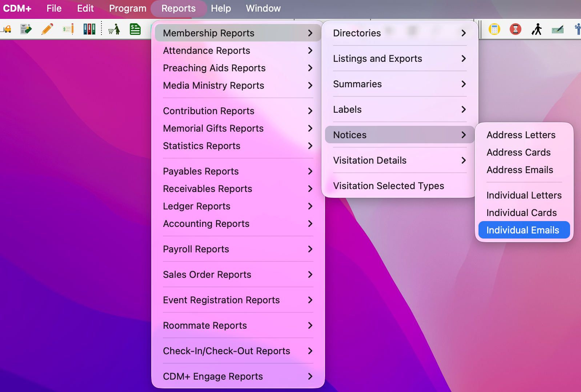Open Roommate Reports submenu
The height and width of the screenshot is (392, 581).
coord(238,325)
